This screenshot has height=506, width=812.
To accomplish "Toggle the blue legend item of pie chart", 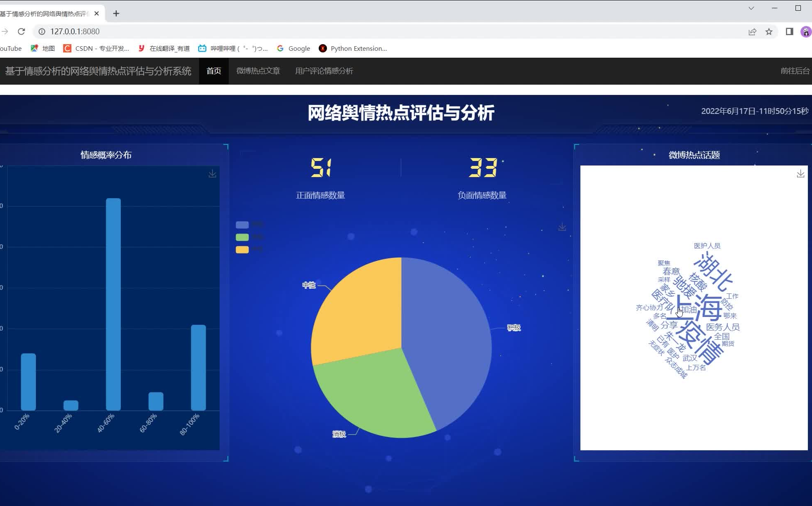I will click(x=249, y=225).
